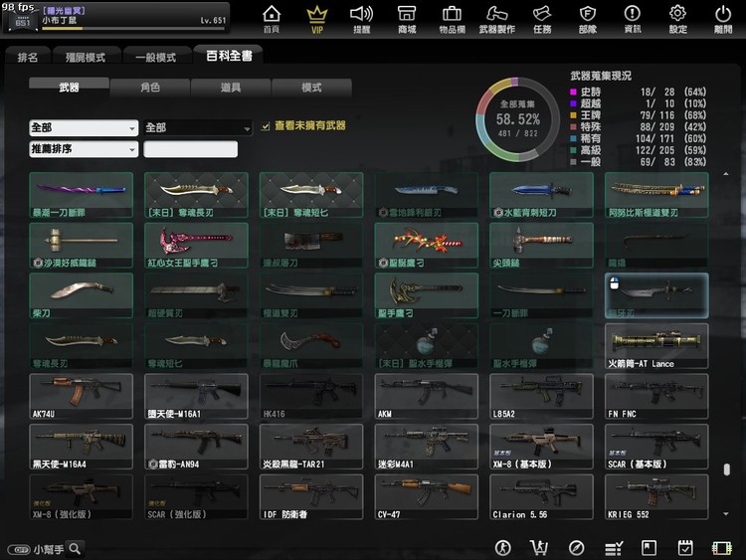Click the bookmark page icon in bottom bar
746x560 pixels.
pyautogui.click(x=649, y=548)
